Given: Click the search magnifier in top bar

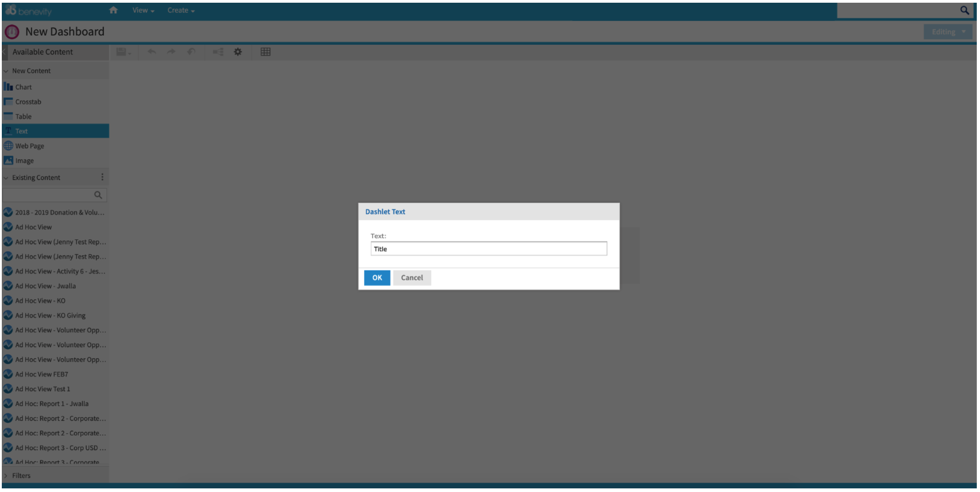Looking at the screenshot, I should pyautogui.click(x=964, y=10).
